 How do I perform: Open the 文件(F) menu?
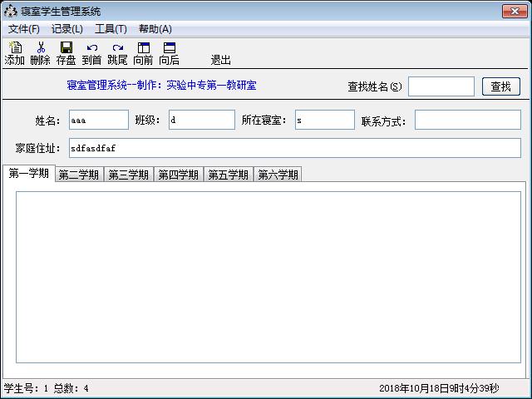click(x=24, y=29)
